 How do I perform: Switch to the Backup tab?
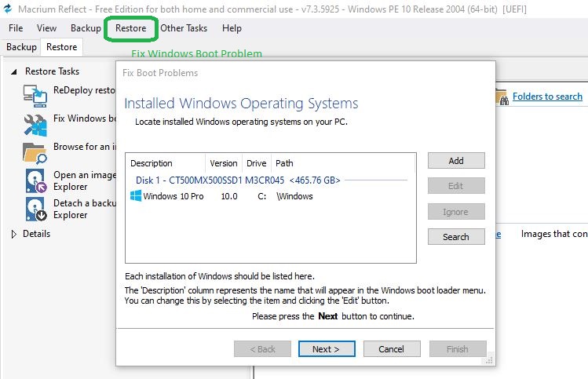pyautogui.click(x=21, y=47)
